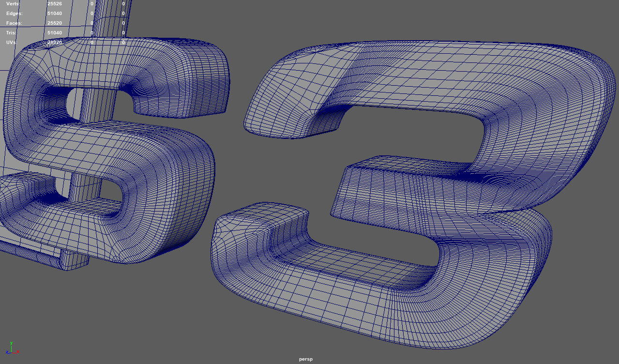The height and width of the screenshot is (364, 619).
Task: Click the UVs count value 28920
Action: pos(54,43)
